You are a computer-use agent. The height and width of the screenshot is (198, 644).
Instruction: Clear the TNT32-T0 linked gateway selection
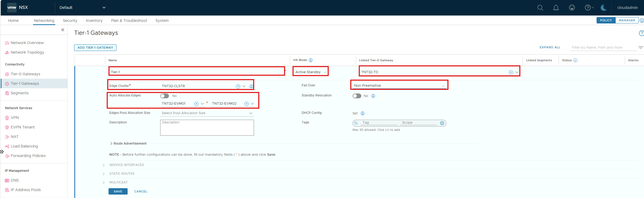[511, 72]
